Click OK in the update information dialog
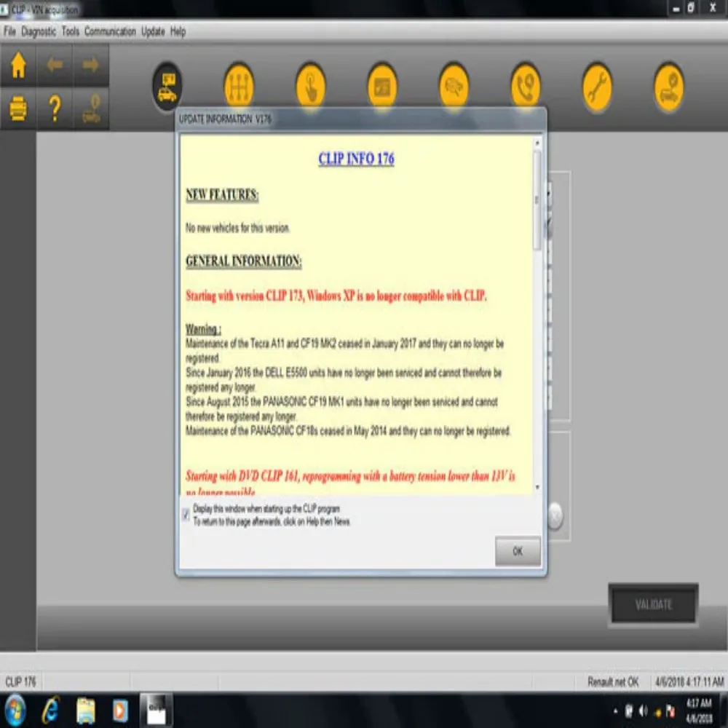Screen dimensions: 728x728 point(518,551)
